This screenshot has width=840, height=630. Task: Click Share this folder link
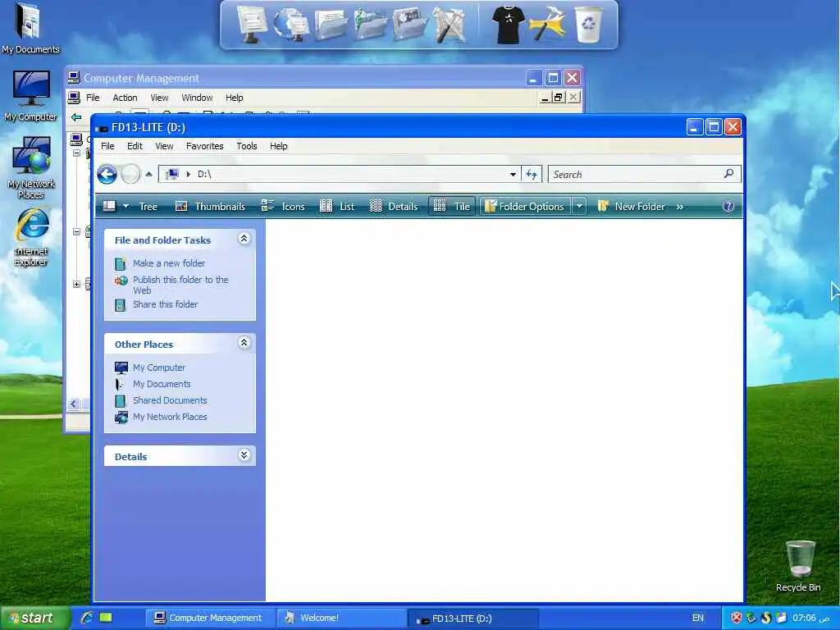[166, 304]
